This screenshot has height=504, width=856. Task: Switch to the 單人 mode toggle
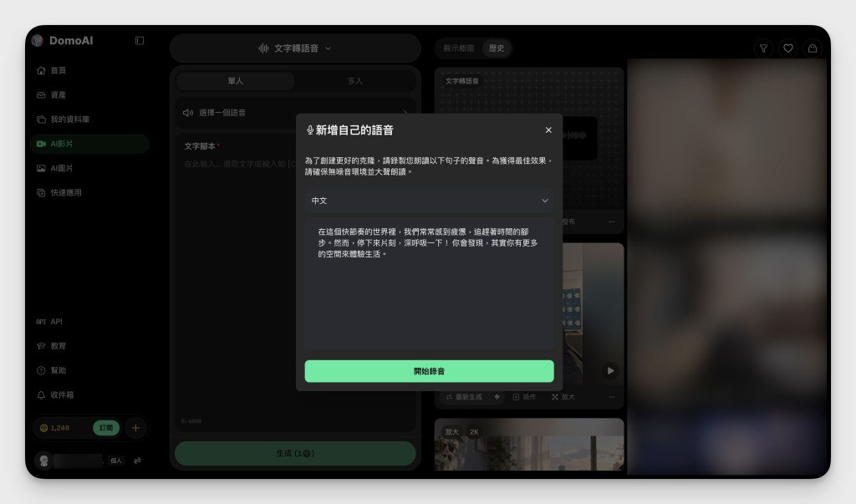(235, 81)
